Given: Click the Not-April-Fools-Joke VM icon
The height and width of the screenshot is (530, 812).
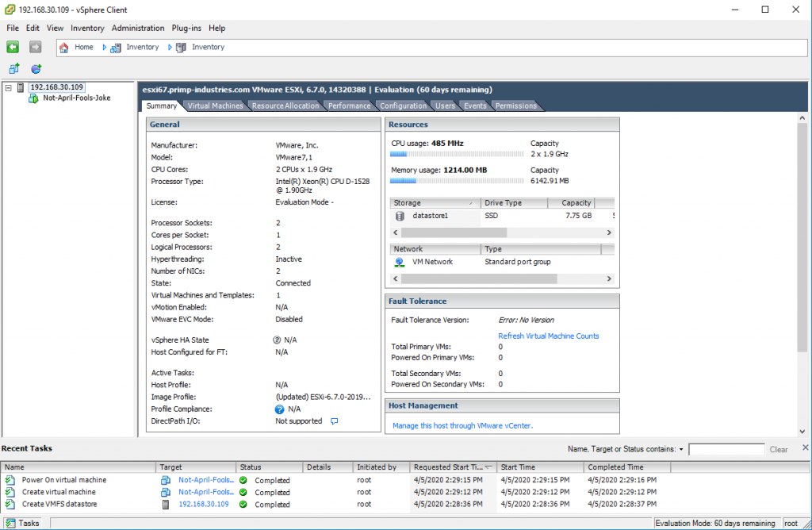Looking at the screenshot, I should [33, 98].
